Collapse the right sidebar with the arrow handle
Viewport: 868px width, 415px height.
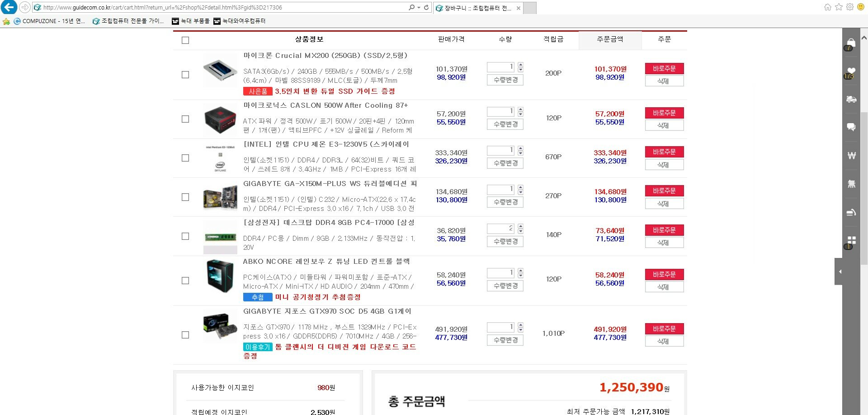tap(840, 272)
